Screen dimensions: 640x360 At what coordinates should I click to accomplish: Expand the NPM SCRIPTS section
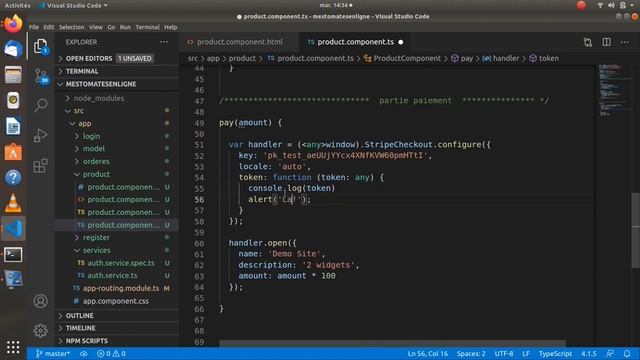117,340
